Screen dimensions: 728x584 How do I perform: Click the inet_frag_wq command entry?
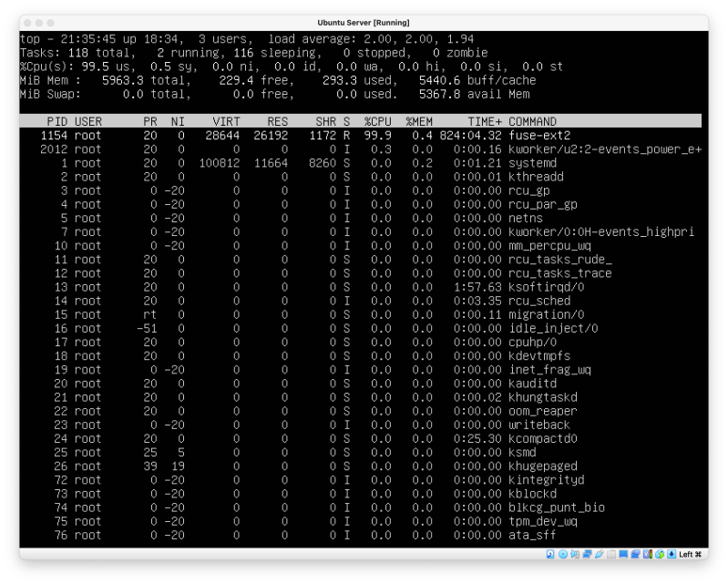(549, 370)
